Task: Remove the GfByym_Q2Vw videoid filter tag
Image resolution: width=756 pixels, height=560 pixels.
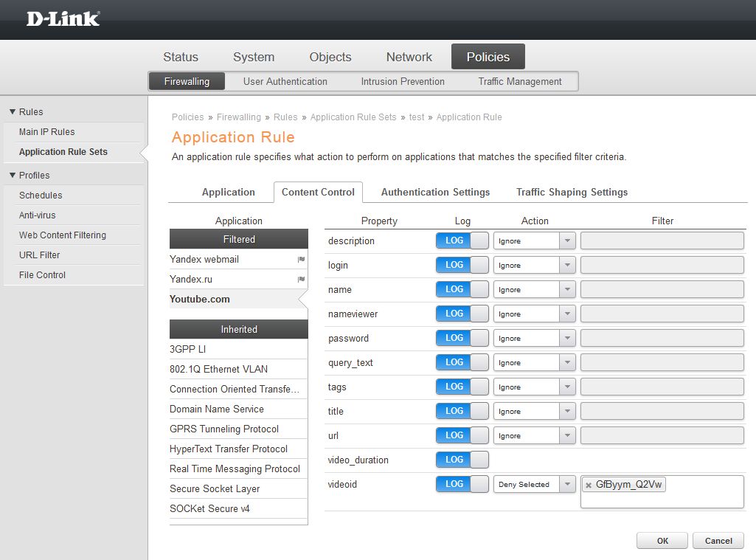Action: (588, 485)
